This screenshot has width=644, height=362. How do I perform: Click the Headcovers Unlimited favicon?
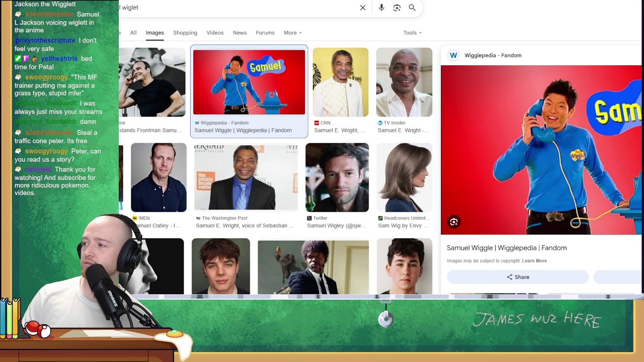(380, 218)
